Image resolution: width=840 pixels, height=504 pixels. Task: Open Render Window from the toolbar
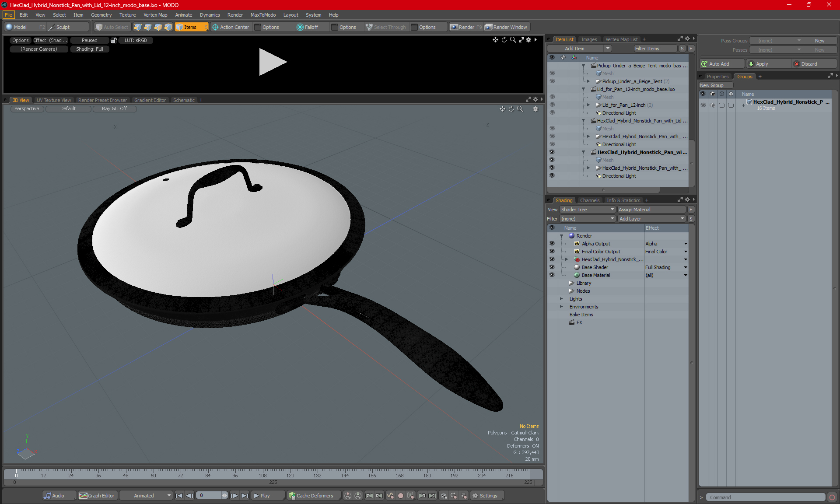pos(507,27)
